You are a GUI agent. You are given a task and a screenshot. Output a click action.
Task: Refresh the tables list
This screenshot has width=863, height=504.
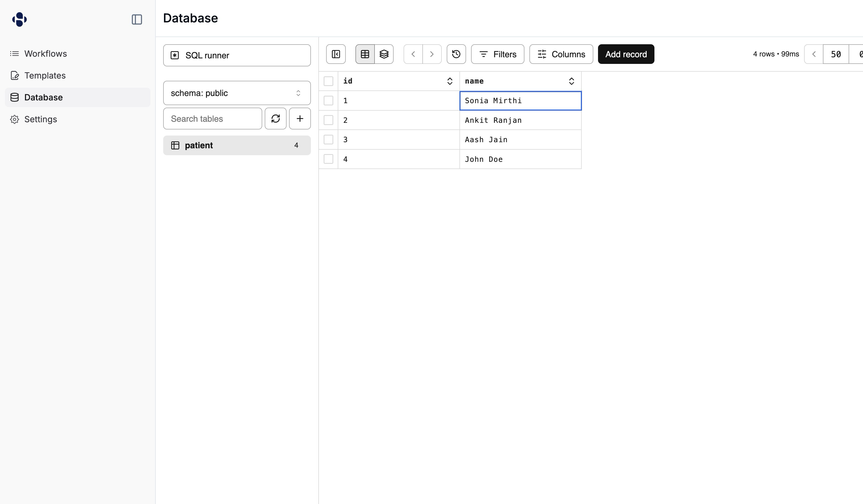click(275, 118)
